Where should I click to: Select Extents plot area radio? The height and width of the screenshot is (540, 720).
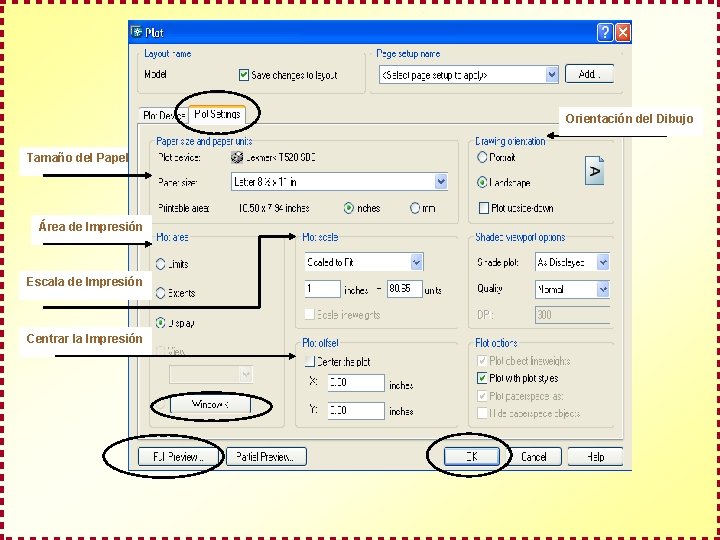point(160,293)
